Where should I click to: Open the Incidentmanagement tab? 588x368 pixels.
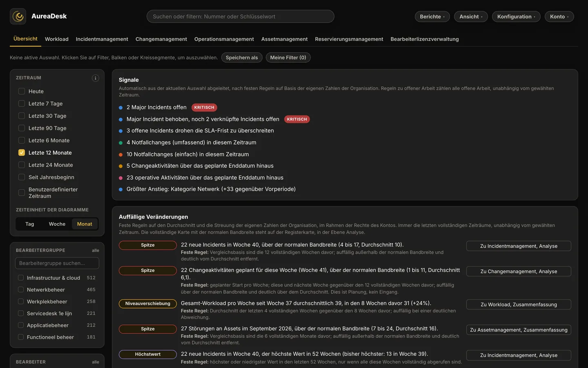(x=102, y=39)
